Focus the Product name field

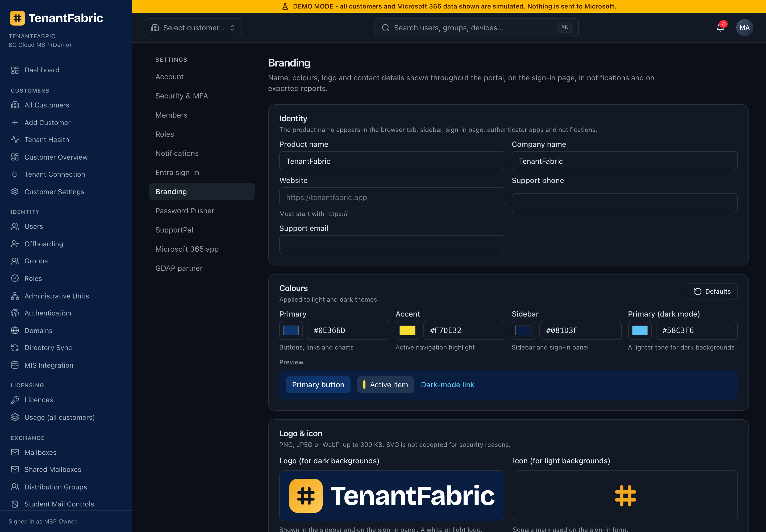tap(392, 161)
